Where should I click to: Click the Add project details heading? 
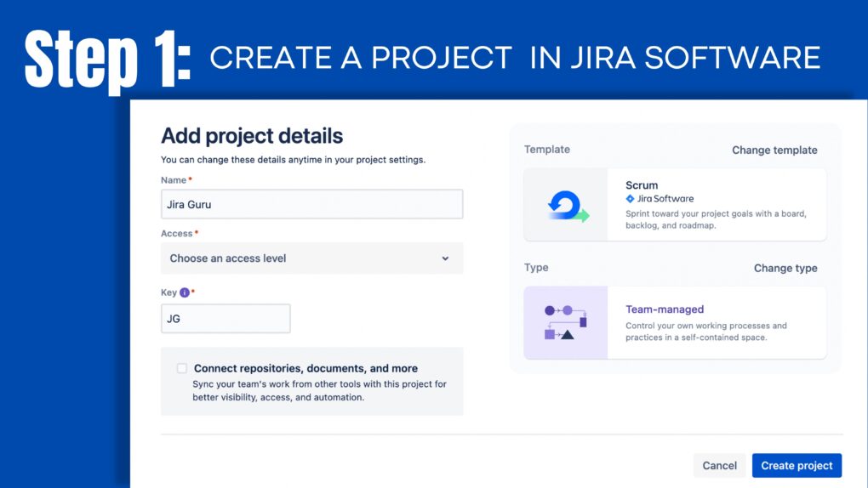click(252, 136)
